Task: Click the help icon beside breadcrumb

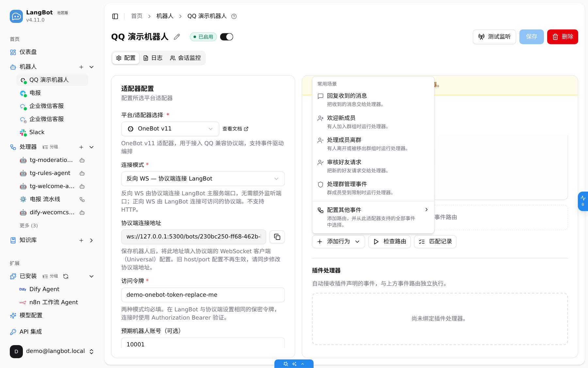Action: (234, 16)
